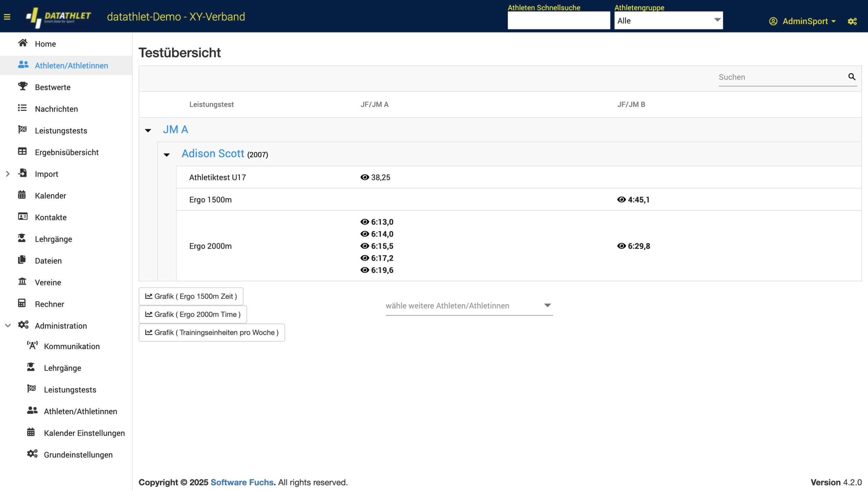
Task: Click the Nachrichten list icon
Action: click(x=22, y=108)
